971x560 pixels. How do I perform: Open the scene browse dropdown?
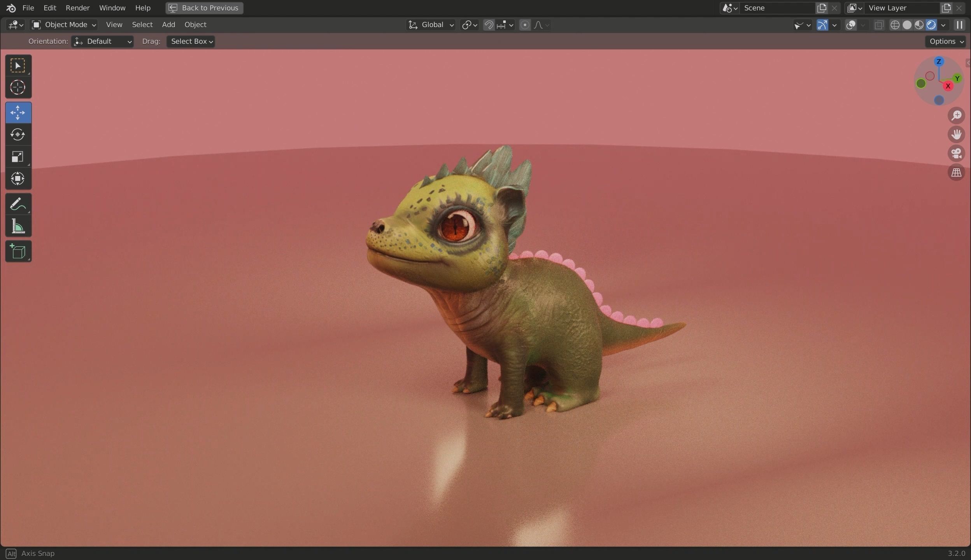tap(730, 8)
